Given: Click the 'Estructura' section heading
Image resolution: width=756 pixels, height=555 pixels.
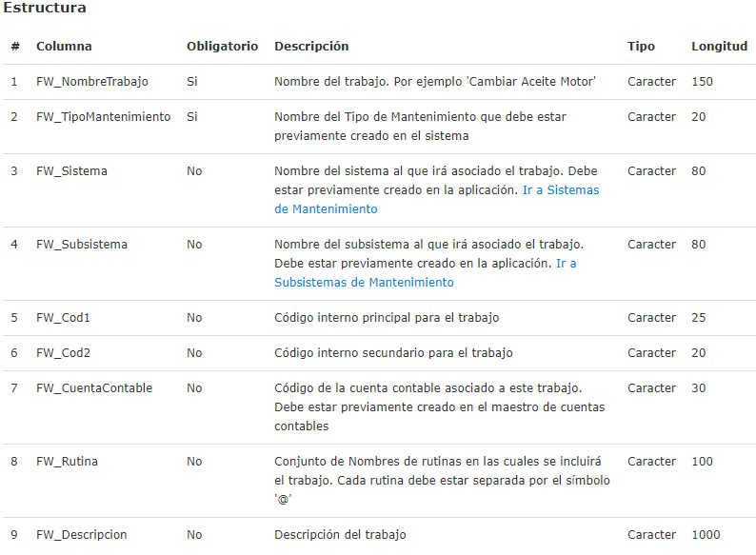Looking at the screenshot, I should [44, 9].
